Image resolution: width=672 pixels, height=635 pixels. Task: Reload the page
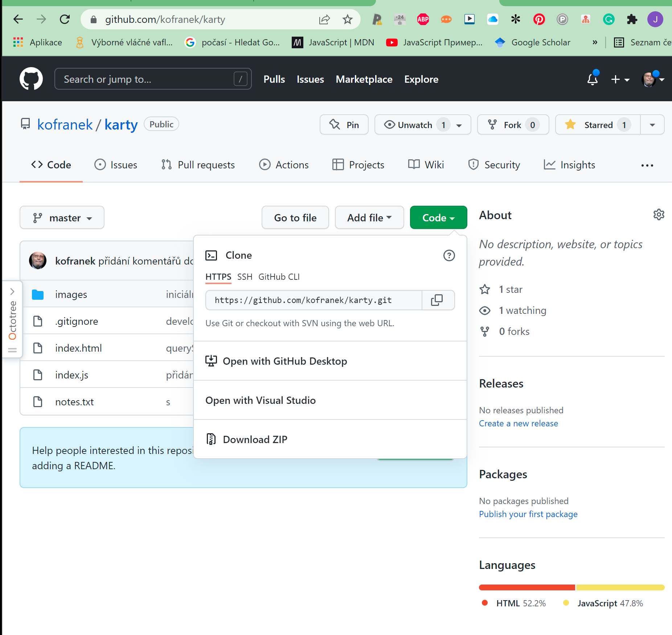[65, 19]
